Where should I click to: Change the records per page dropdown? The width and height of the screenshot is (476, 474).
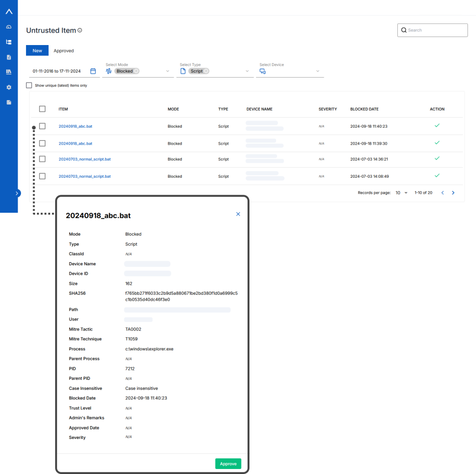pos(401,193)
